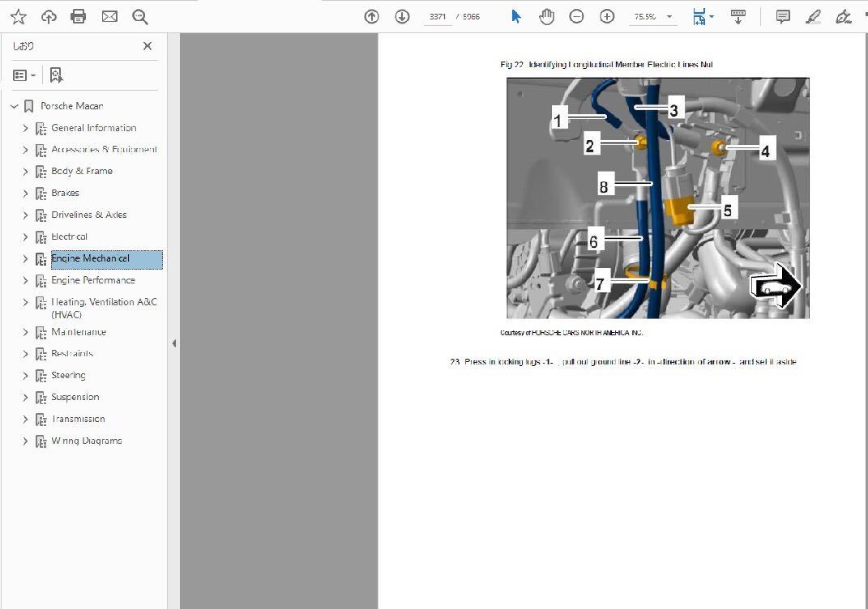Expand the Electrical bookmark
868x609 pixels.
pos(25,236)
